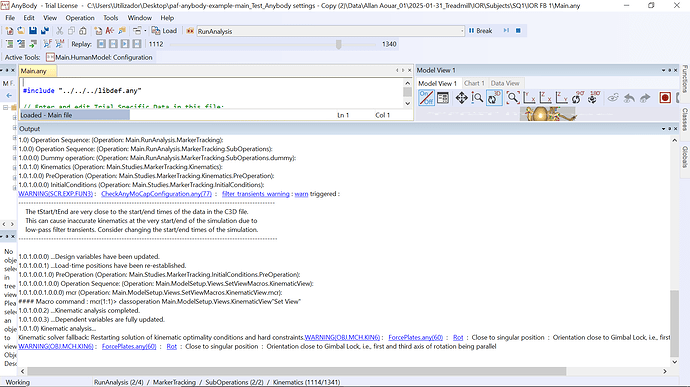Click the red 'A' font icon
The width and height of the screenshot is (690, 387).
[110, 31]
